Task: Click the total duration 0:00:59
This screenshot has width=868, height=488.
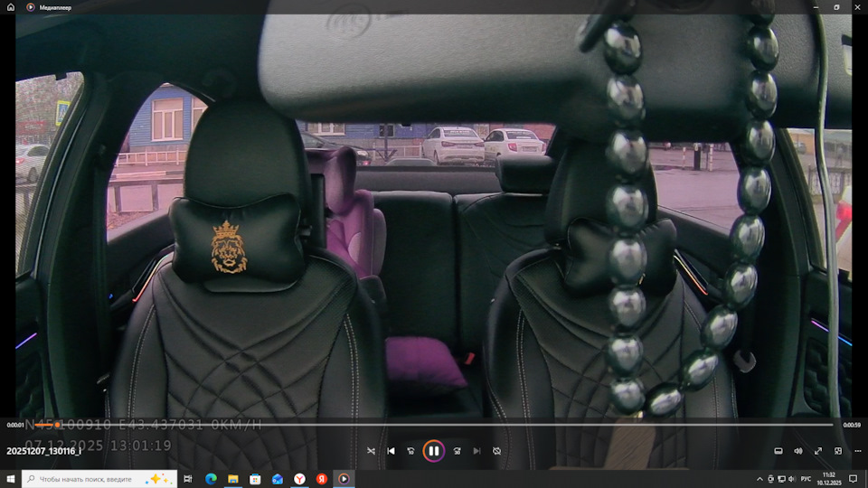Action: (852, 425)
